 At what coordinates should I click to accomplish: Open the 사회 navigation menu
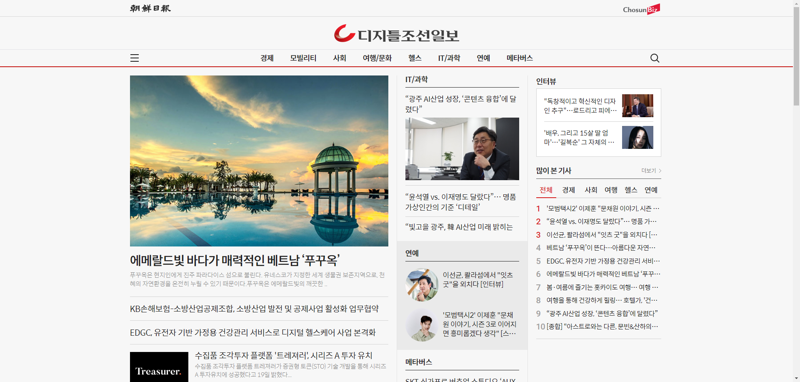coord(339,58)
